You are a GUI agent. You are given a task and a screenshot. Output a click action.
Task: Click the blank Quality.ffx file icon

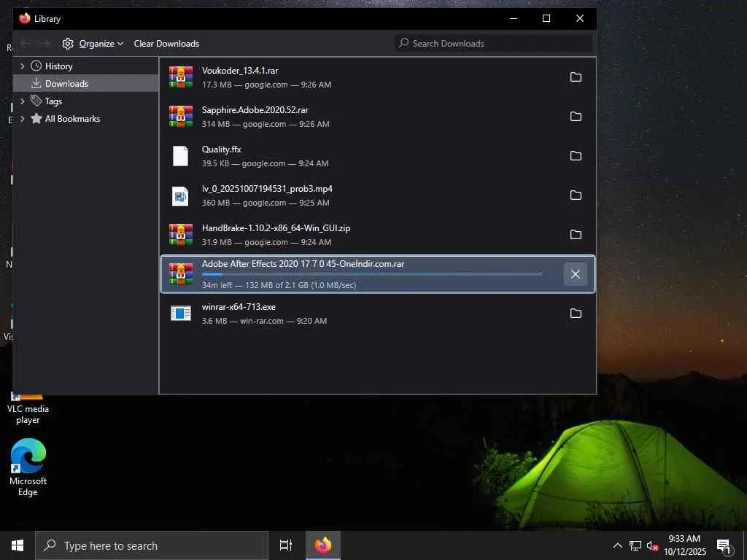point(181,156)
